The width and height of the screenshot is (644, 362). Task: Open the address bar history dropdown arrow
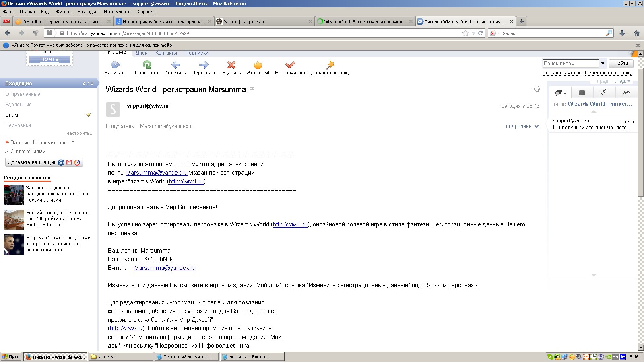473,33
